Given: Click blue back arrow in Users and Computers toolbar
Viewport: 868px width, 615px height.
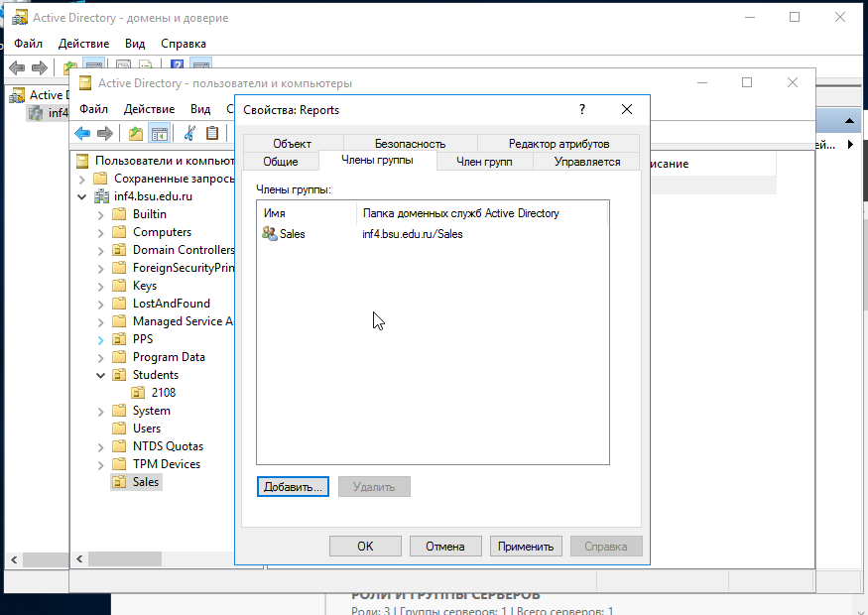Looking at the screenshot, I should [x=82, y=133].
